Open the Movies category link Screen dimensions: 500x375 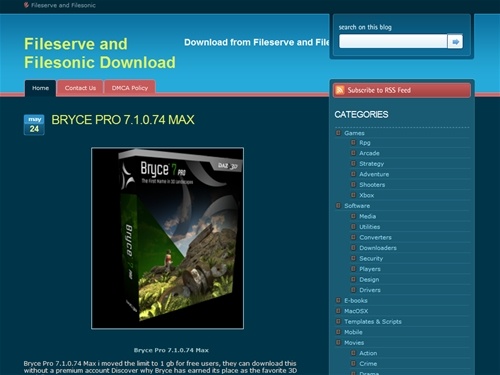[354, 342]
